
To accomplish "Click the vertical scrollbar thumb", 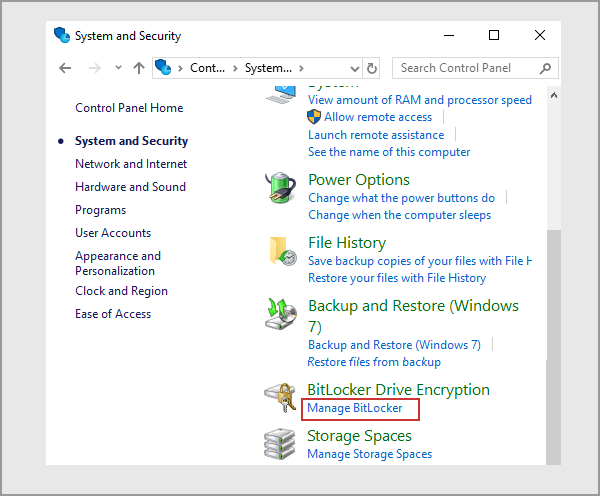I will click(x=554, y=347).
